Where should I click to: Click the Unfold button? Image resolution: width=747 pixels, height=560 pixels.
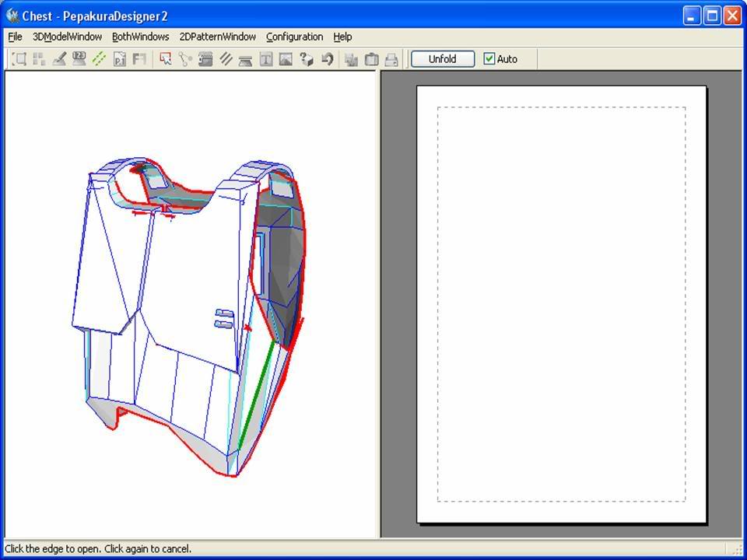click(x=443, y=59)
